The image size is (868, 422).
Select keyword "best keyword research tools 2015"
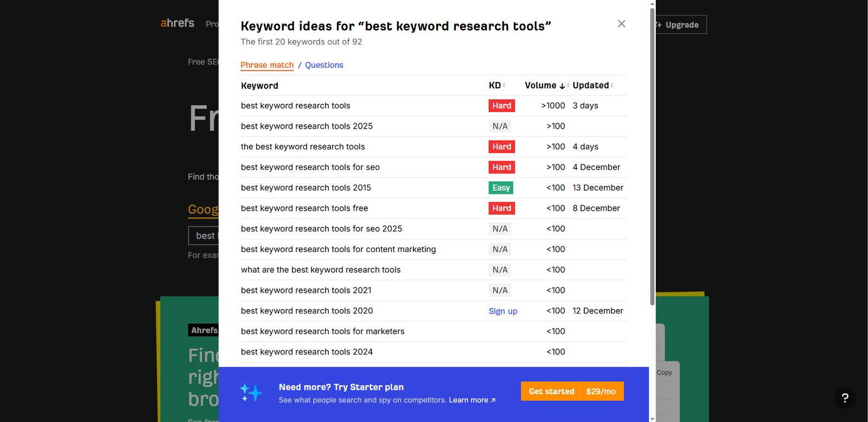click(306, 188)
